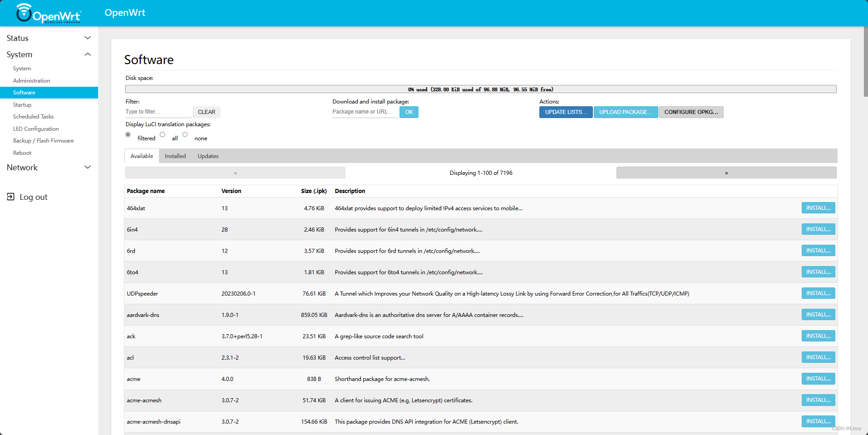Screen dimensions: 868x435
Task: Switch to the Updates tab
Action: [x=208, y=156]
